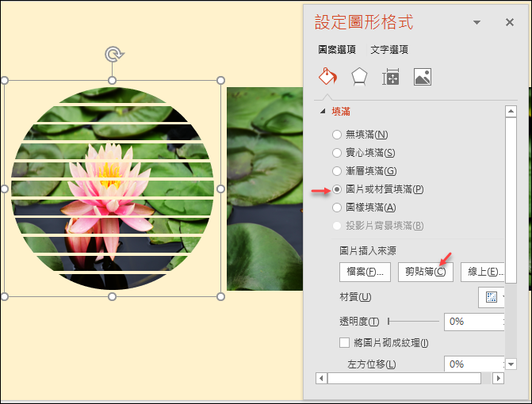Screen dimensions: 532x404
Task: Open the Picture tab icon
Action: point(423,77)
